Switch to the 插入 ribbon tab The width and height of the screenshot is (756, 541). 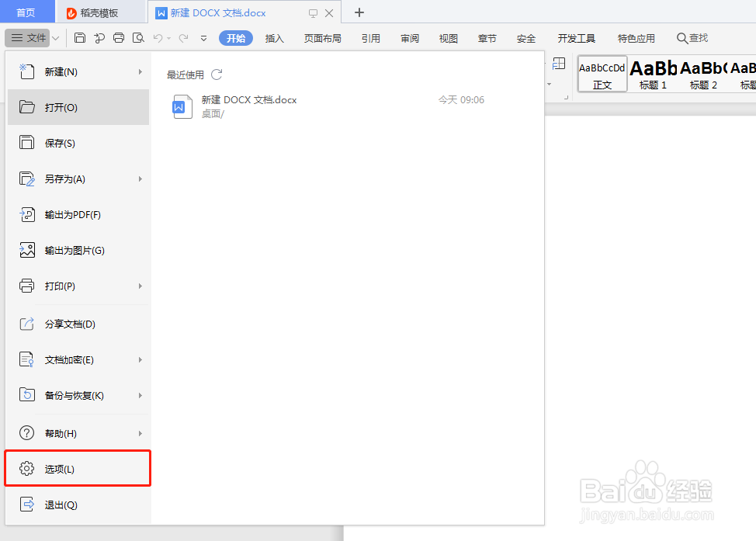274,38
